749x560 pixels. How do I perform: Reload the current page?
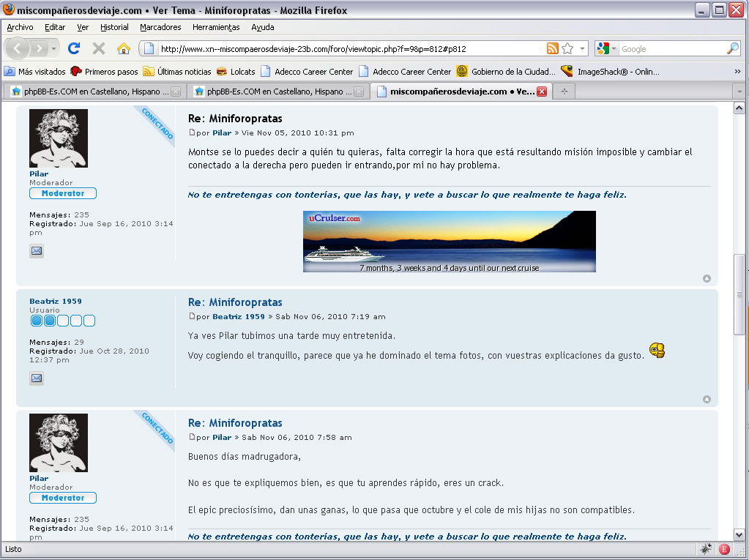pyautogui.click(x=73, y=49)
